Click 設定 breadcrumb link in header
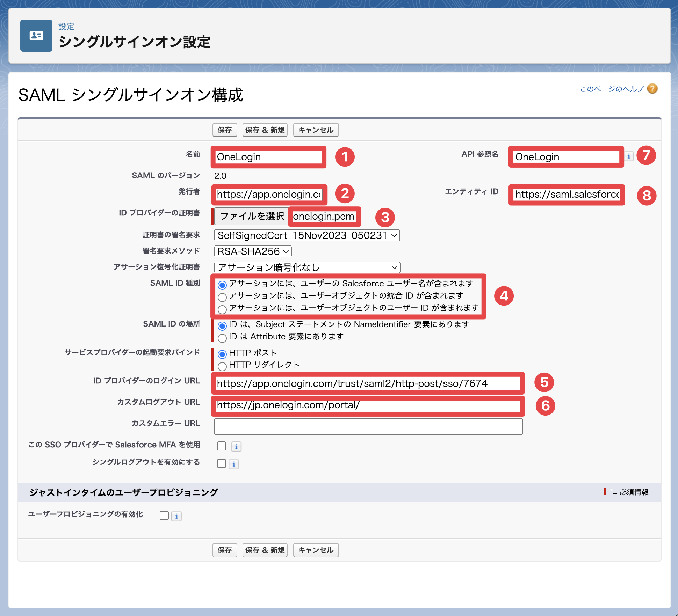This screenshot has height=616, width=678. [66, 27]
